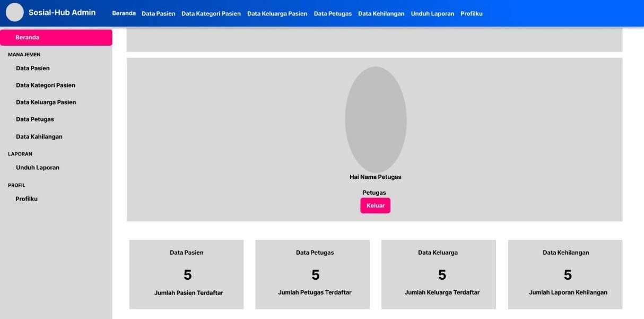Click the oval profile photo placeholder
Image resolution: width=644 pixels, height=319 pixels.
point(376,119)
